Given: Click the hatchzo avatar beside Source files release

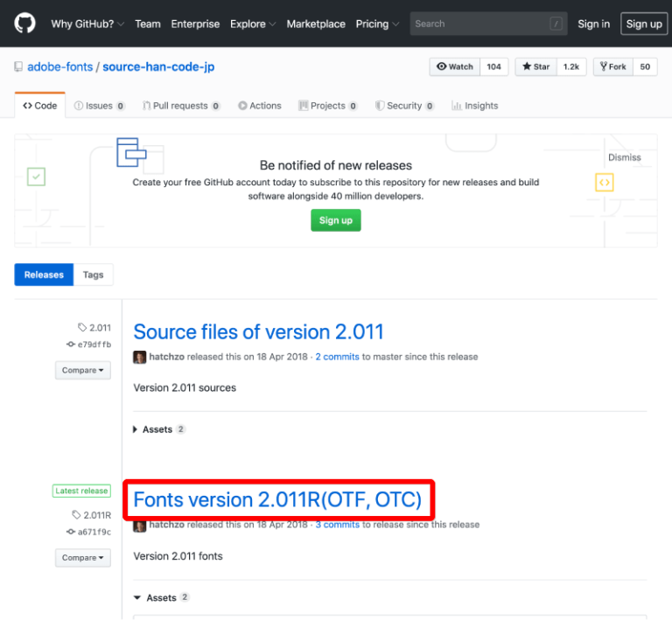Looking at the screenshot, I should point(139,357).
